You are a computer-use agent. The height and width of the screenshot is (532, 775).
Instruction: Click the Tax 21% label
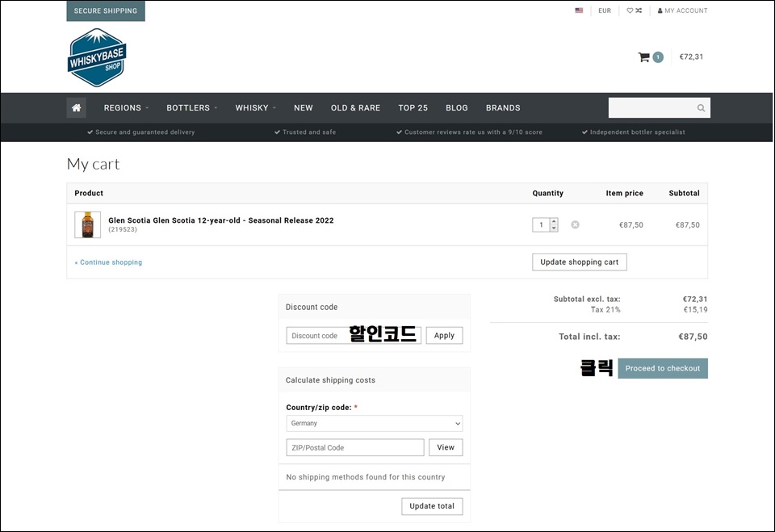pyautogui.click(x=605, y=309)
